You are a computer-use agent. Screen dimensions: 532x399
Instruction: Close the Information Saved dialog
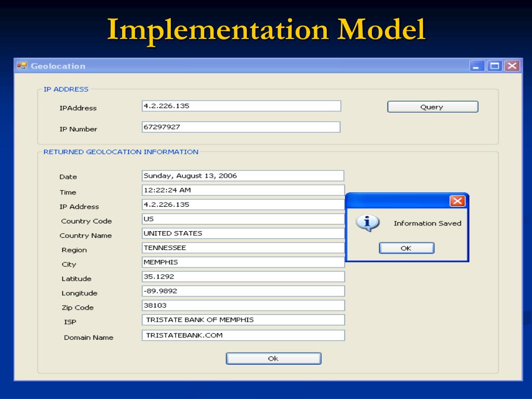pyautogui.click(x=457, y=201)
